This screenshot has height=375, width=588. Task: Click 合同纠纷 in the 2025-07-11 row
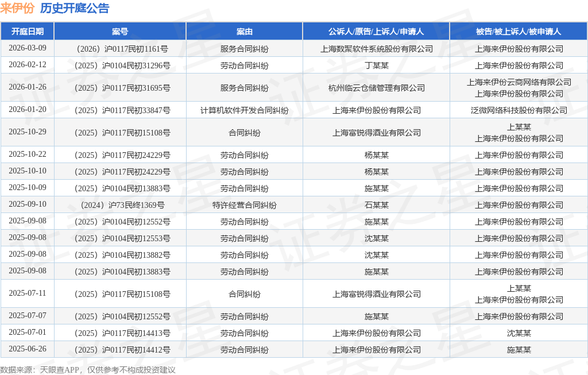[245, 294]
